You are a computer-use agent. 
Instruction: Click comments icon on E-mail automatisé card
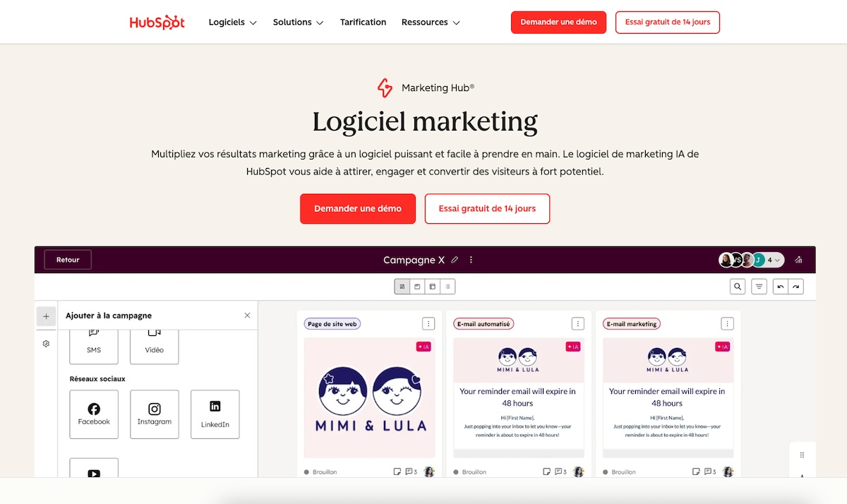[561, 472]
